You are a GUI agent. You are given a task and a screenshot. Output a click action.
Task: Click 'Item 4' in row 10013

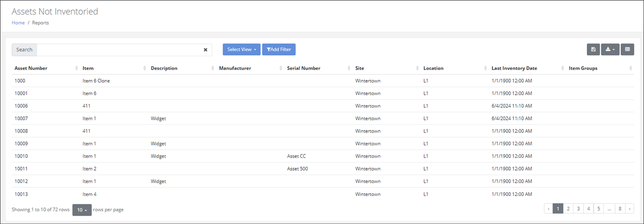tap(89, 194)
